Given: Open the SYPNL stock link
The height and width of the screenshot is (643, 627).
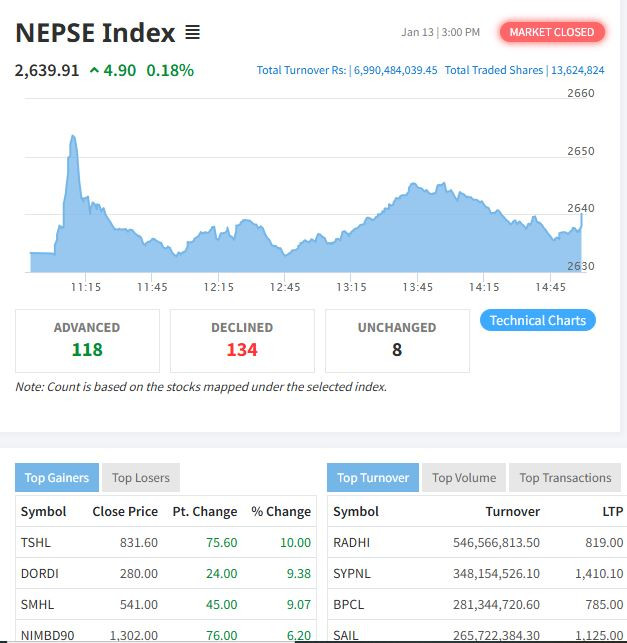Looking at the screenshot, I should point(352,574).
